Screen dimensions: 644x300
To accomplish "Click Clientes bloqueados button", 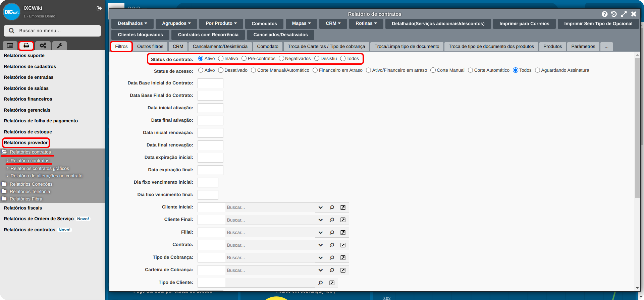I will pos(140,35).
